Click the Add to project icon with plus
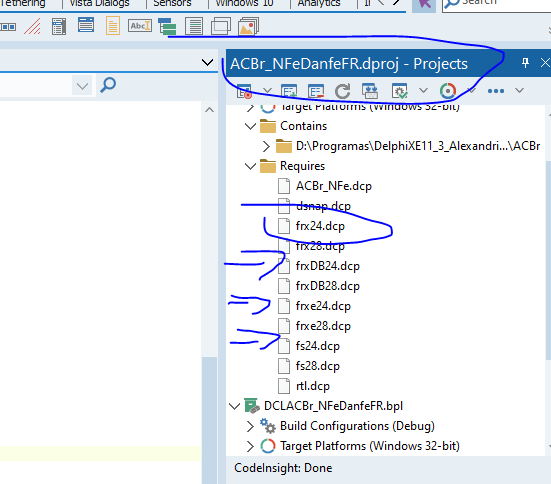551x484 pixels. click(289, 91)
